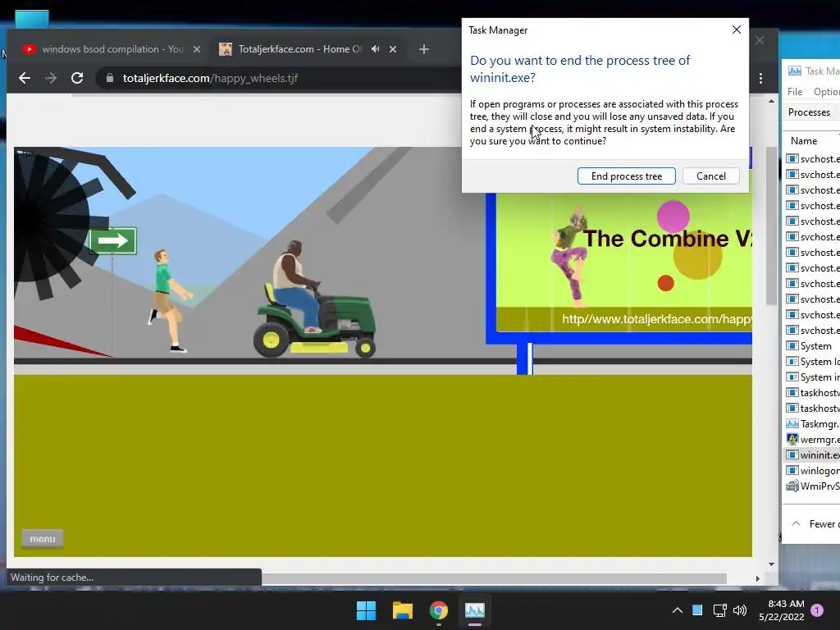
Task: Click the WmiPrvSE process icon
Action: point(792,486)
